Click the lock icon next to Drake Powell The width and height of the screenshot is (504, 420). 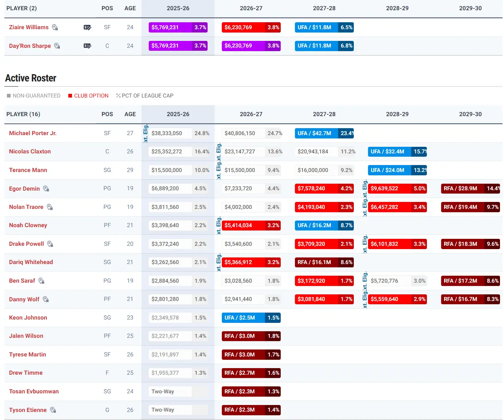[50, 244]
